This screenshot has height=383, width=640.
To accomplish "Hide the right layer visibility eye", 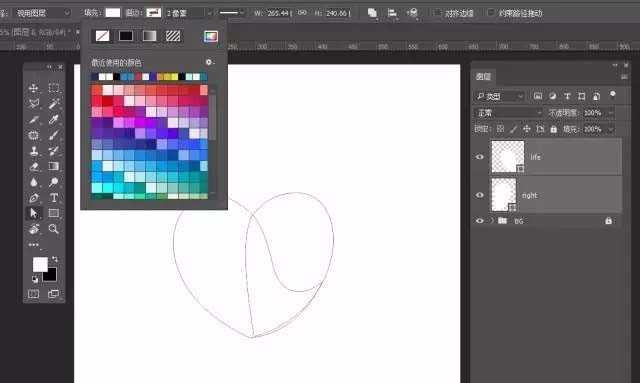I will (480, 195).
